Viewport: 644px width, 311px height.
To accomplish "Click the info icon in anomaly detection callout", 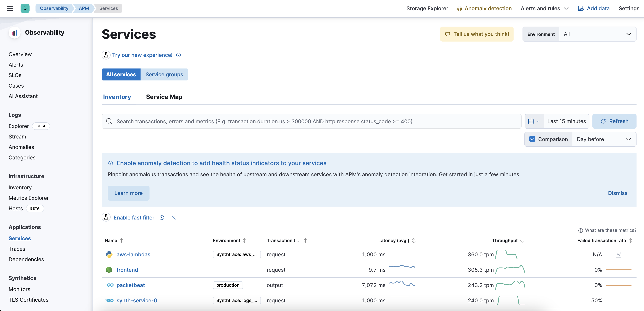I will coord(110,163).
